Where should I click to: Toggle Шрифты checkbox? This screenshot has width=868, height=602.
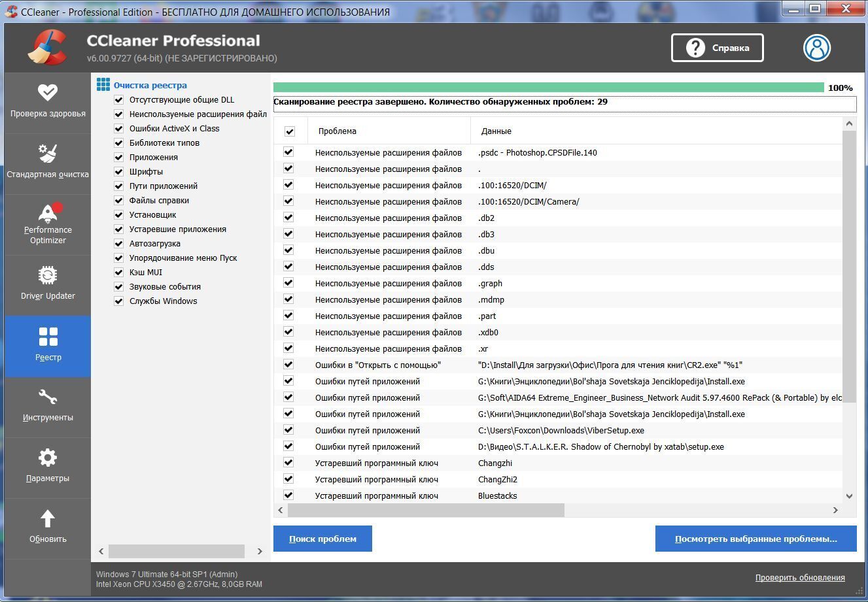tap(119, 172)
